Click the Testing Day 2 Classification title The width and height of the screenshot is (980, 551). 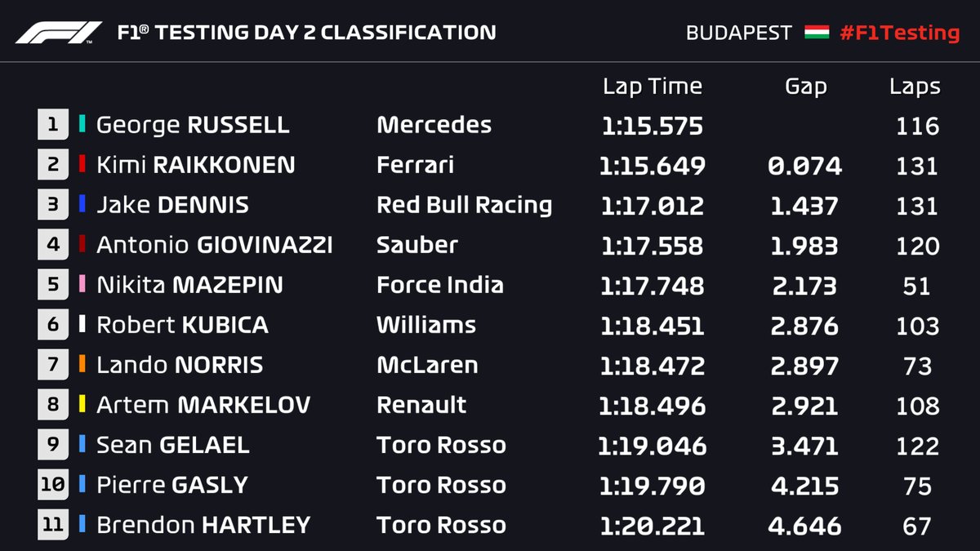[x=306, y=33]
